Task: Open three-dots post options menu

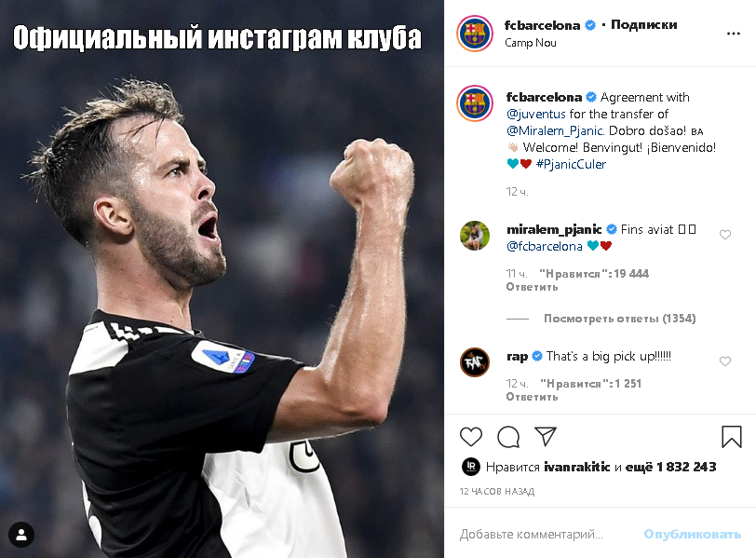Action: click(734, 34)
